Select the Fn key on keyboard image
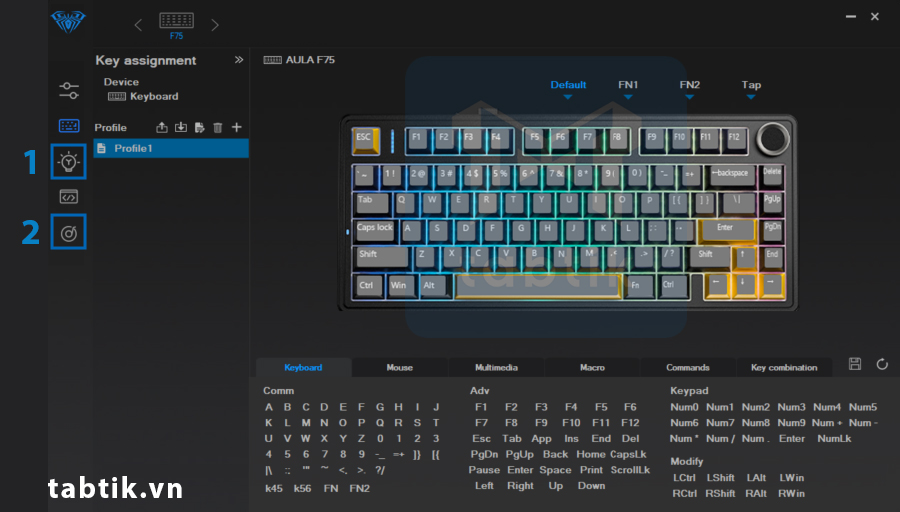The image size is (900, 512). (639, 286)
